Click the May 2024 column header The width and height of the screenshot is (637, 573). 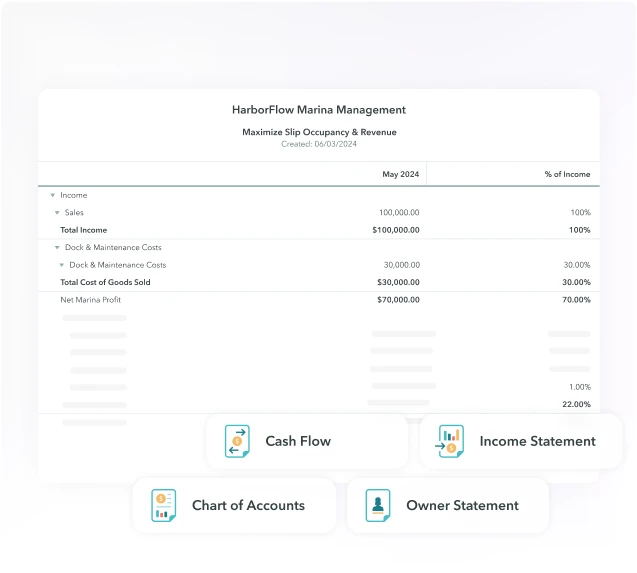[400, 174]
